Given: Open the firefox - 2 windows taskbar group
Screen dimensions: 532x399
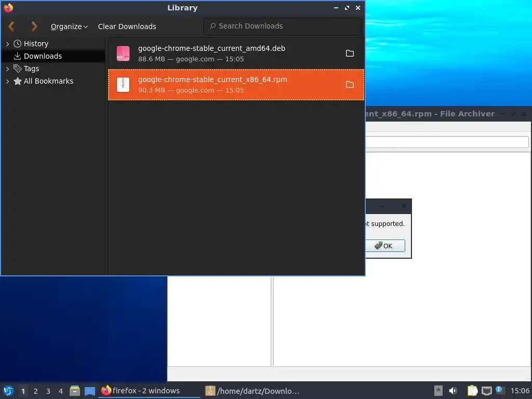Looking at the screenshot, I should coord(149,391).
